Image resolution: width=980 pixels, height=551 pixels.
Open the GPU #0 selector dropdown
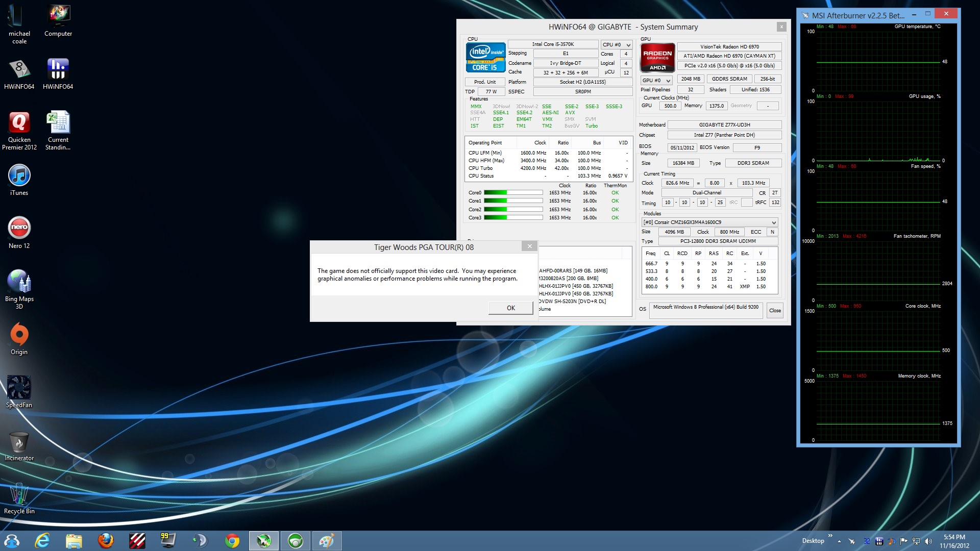coord(656,80)
